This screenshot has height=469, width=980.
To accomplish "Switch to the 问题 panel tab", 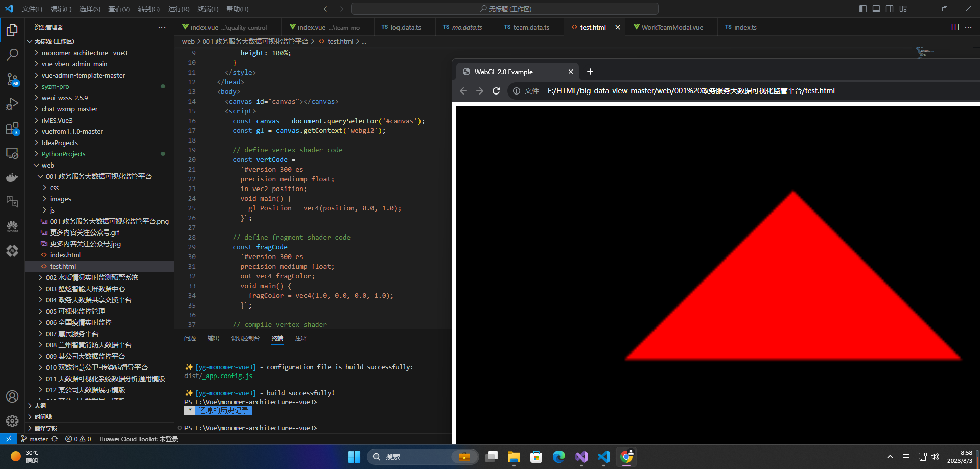I will (190, 338).
